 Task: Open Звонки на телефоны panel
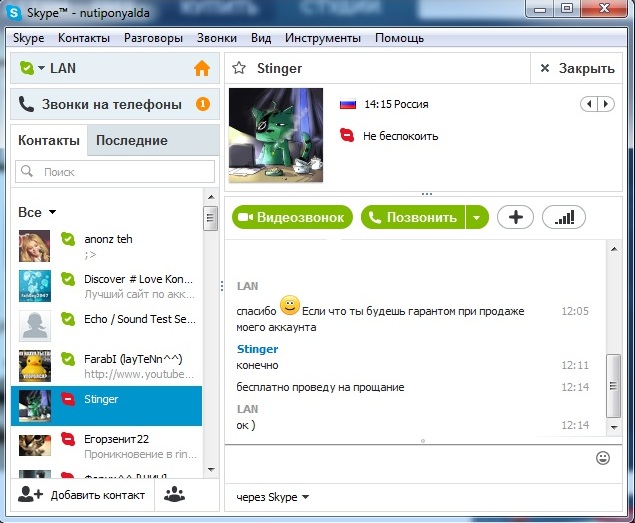pos(115,105)
